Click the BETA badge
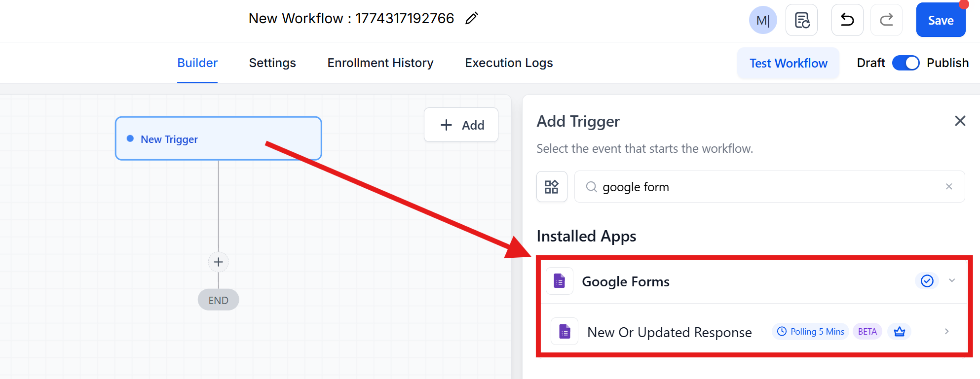980x379 pixels. click(867, 332)
